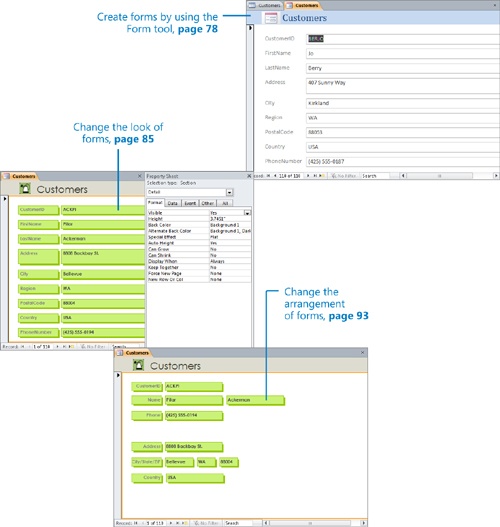Click No Filter button in form beside Property Sheet
This screenshot has width=500, height=527.
[x=93, y=346]
